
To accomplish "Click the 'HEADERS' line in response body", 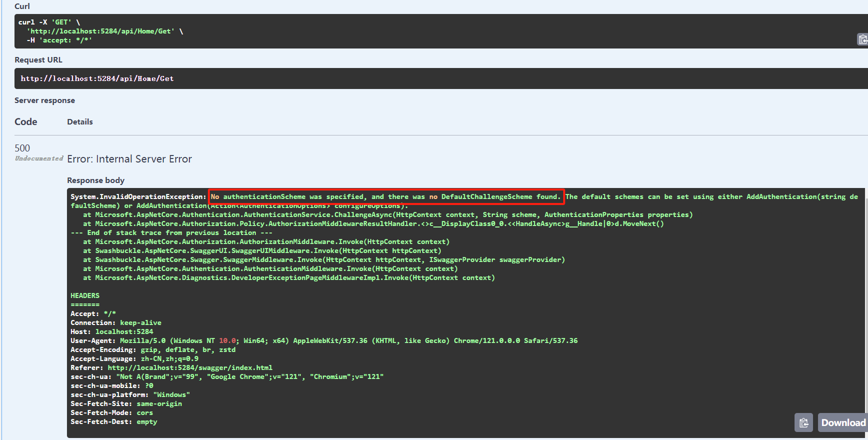I will coord(85,295).
